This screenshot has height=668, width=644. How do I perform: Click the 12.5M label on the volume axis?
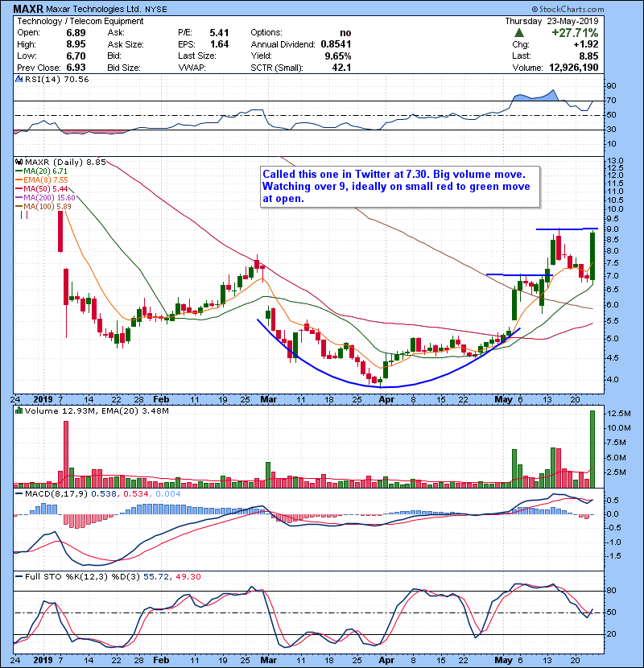[619, 413]
